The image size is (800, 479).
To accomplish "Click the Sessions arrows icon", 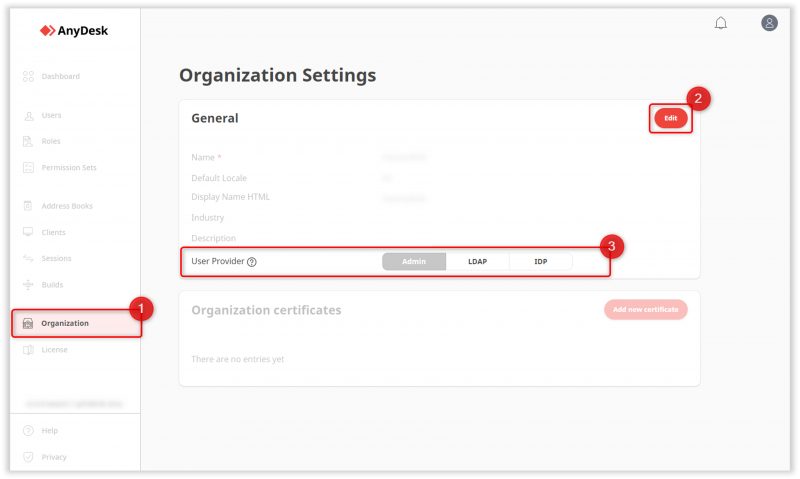I will pyautogui.click(x=28, y=258).
